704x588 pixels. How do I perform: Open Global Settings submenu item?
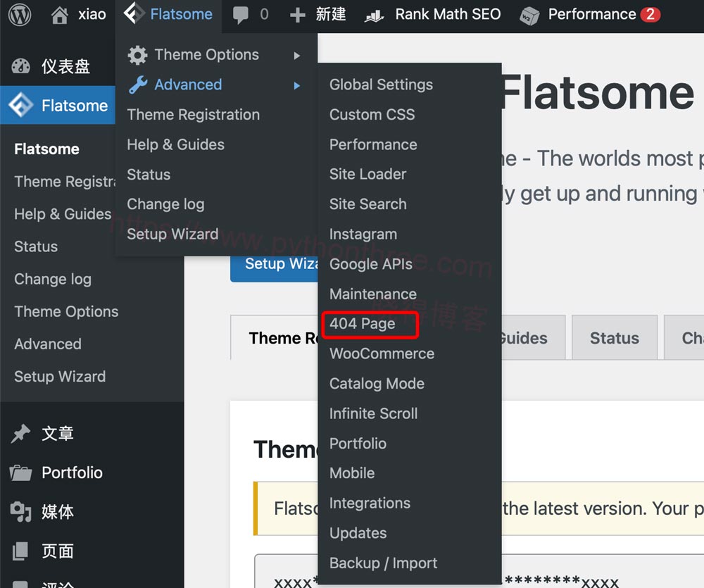[x=381, y=85]
